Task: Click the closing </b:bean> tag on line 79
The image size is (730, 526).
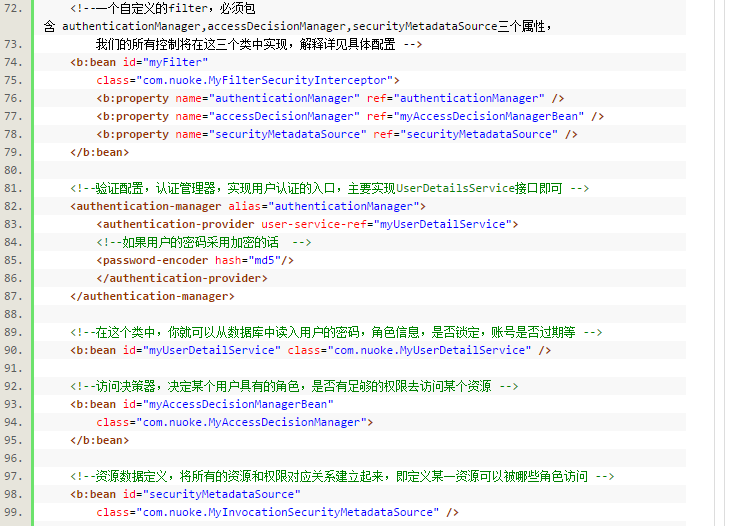Action: 100,152
